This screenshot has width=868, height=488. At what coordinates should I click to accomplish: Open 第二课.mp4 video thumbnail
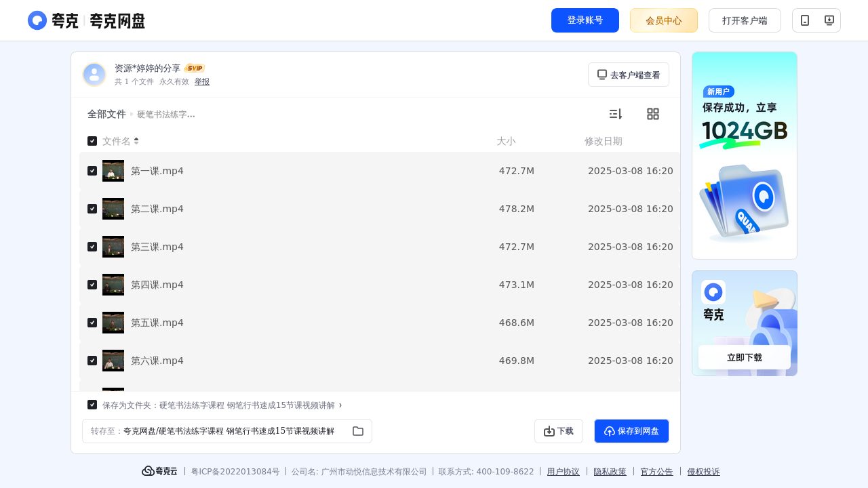tap(113, 209)
